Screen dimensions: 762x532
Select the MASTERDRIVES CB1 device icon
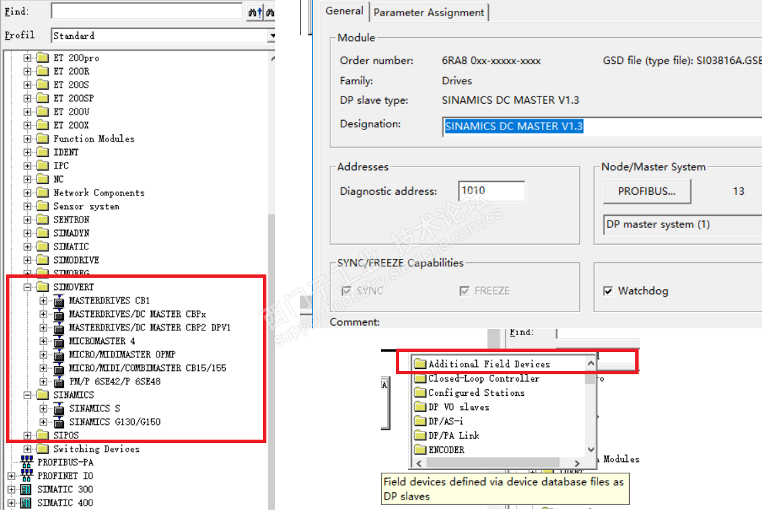tap(59, 301)
